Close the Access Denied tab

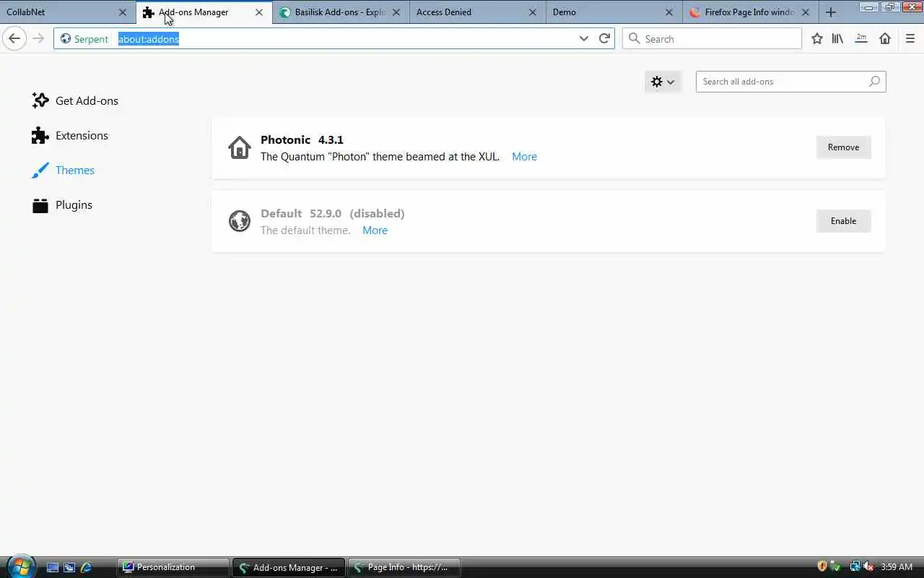[533, 12]
